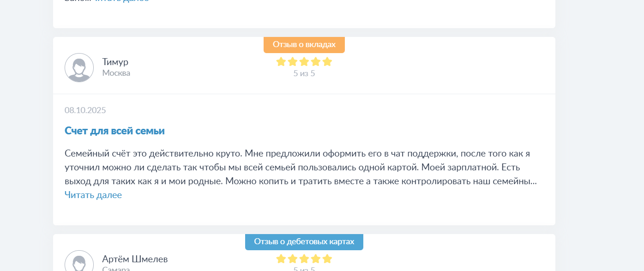Click the "5 из 5" rating text under Тимур's stars
This screenshot has height=271, width=644.
pyautogui.click(x=304, y=73)
